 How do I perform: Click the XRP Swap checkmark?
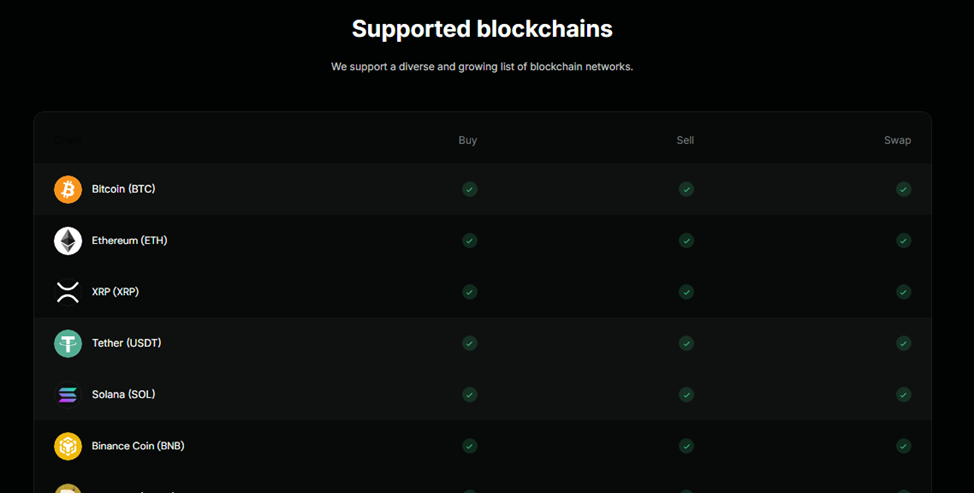[903, 292]
